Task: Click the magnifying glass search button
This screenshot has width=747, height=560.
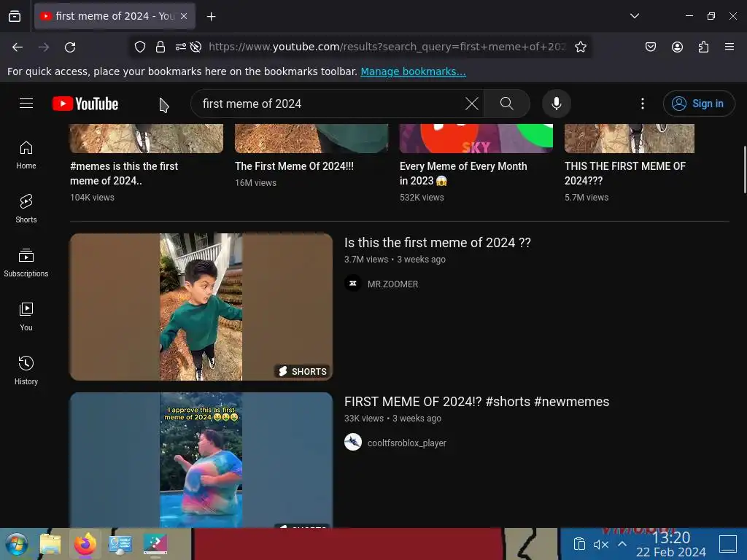Action: 507,104
